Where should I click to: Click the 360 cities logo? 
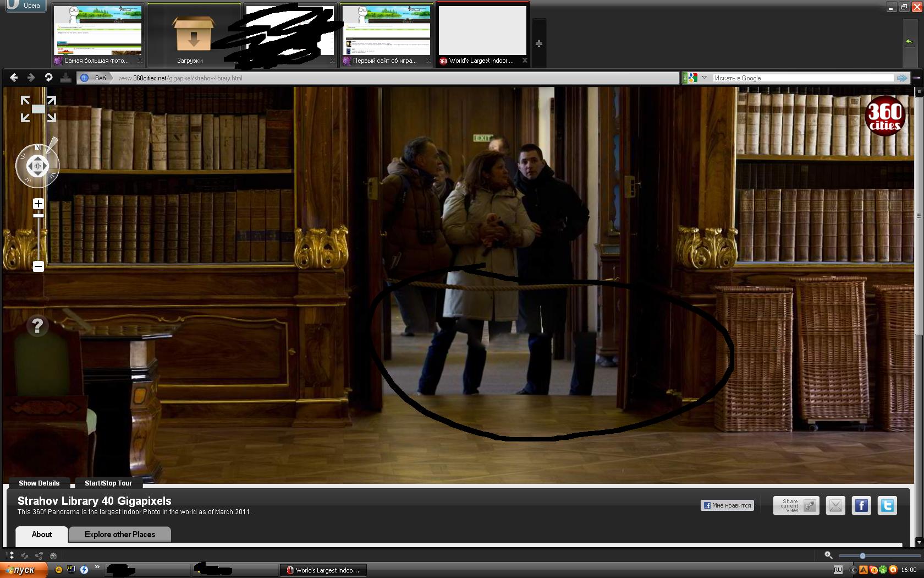tap(884, 116)
